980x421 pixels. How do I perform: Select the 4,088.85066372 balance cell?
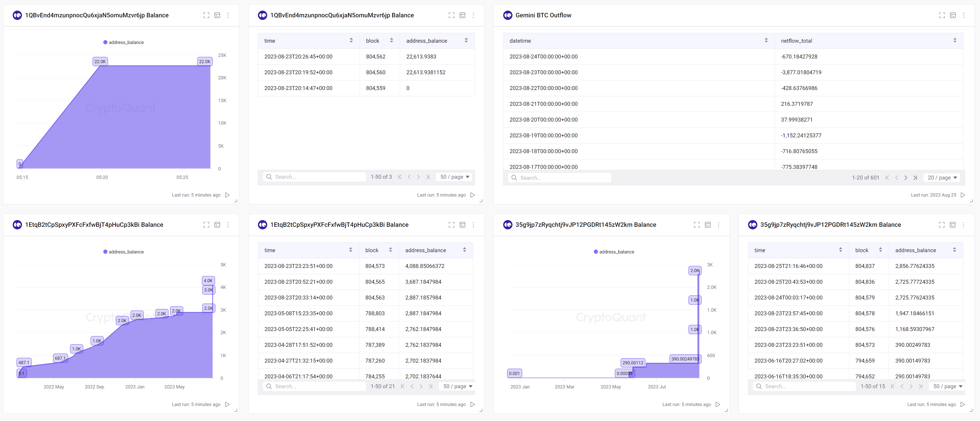click(436, 266)
